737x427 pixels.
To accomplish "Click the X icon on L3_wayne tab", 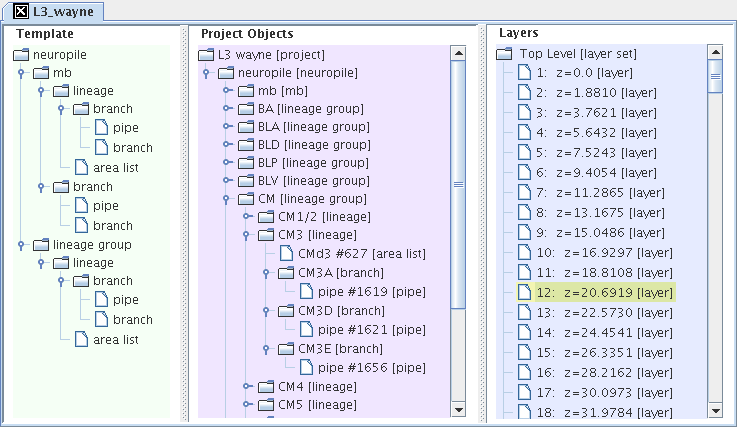I will [x=21, y=11].
